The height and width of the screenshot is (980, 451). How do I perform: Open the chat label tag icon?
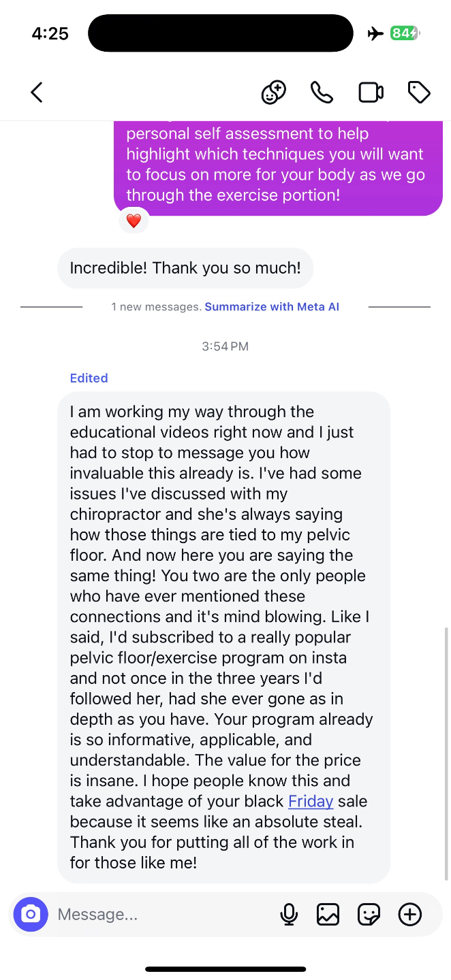(418, 91)
